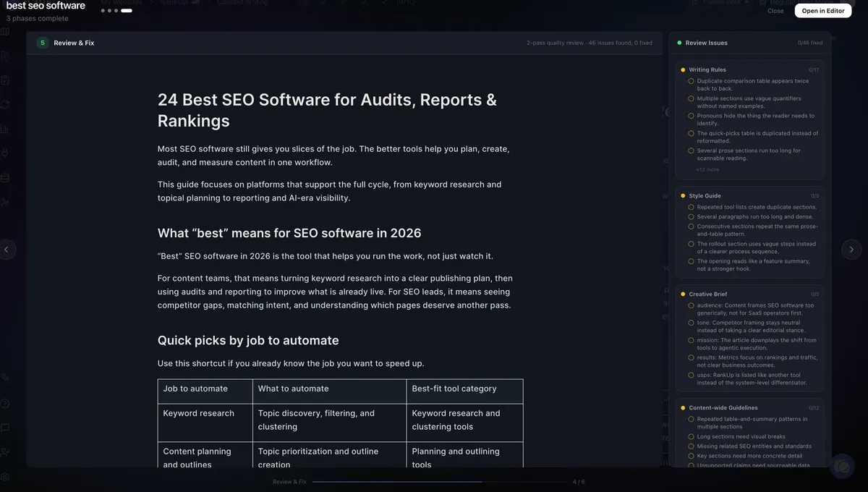Click the green dot beside Review Issues
Screen dimensions: 868x492
(679, 43)
